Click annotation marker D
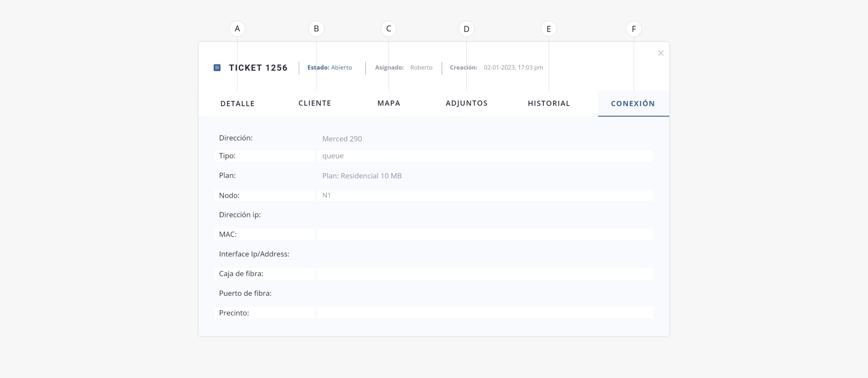The image size is (868, 378). tap(466, 29)
